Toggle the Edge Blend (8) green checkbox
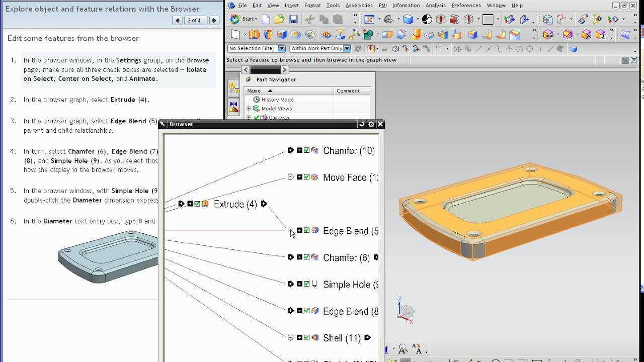Viewport: 644px width, 362px height. [x=307, y=311]
